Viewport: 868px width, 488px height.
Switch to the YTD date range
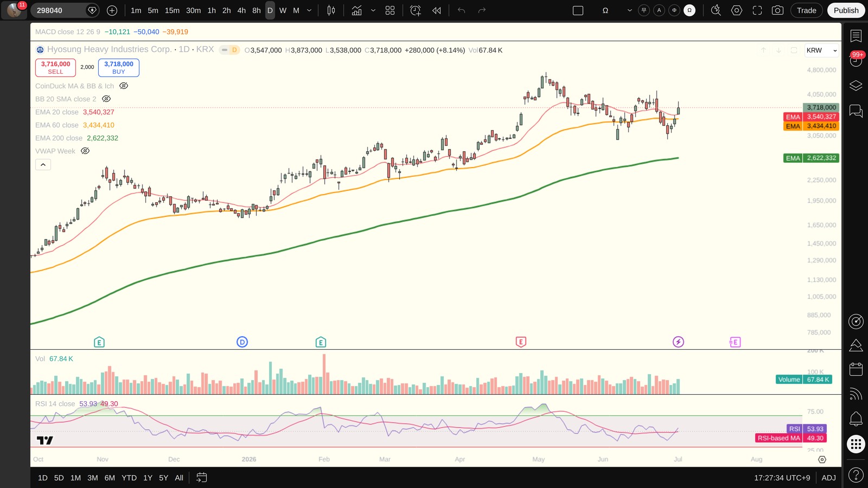coord(129,478)
